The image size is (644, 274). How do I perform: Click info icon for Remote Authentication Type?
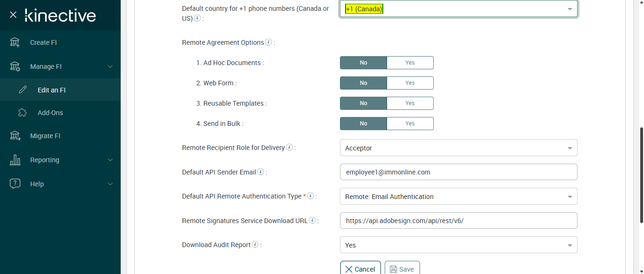310,196
